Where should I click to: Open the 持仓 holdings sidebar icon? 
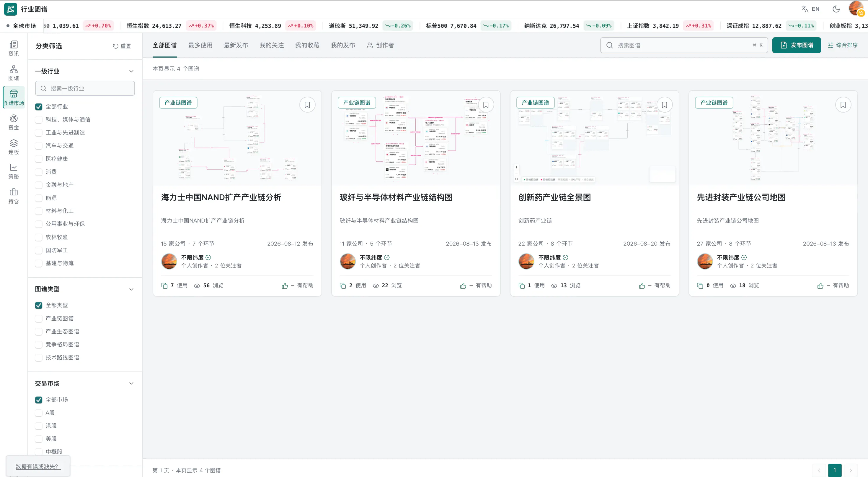(x=14, y=196)
